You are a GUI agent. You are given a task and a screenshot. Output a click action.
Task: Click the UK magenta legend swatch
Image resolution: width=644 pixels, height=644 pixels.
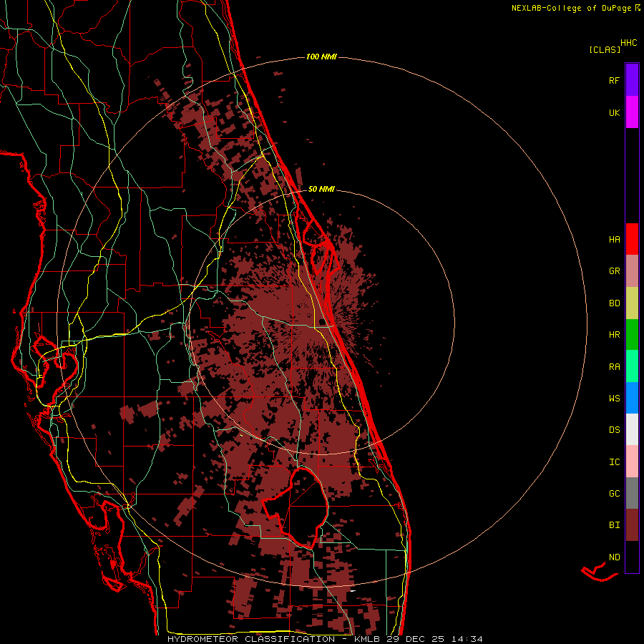tap(632, 112)
